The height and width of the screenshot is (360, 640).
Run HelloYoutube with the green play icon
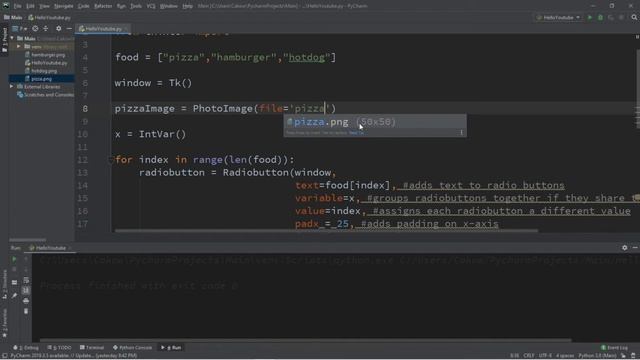click(590, 18)
